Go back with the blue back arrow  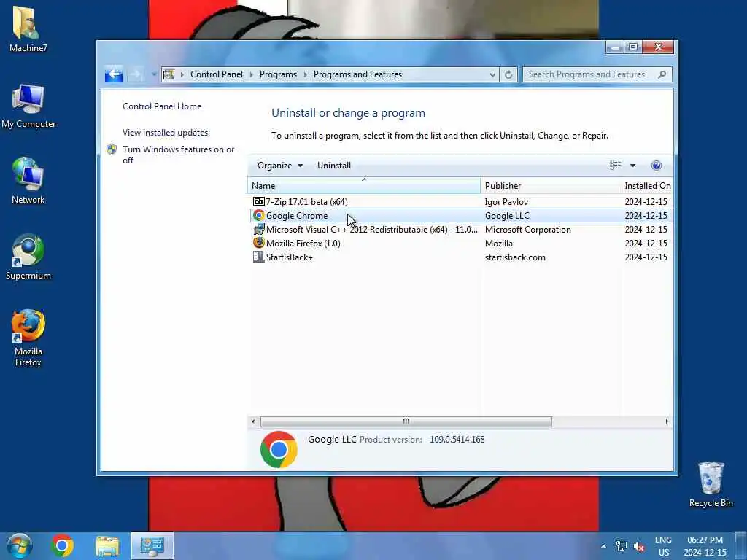[114, 74]
